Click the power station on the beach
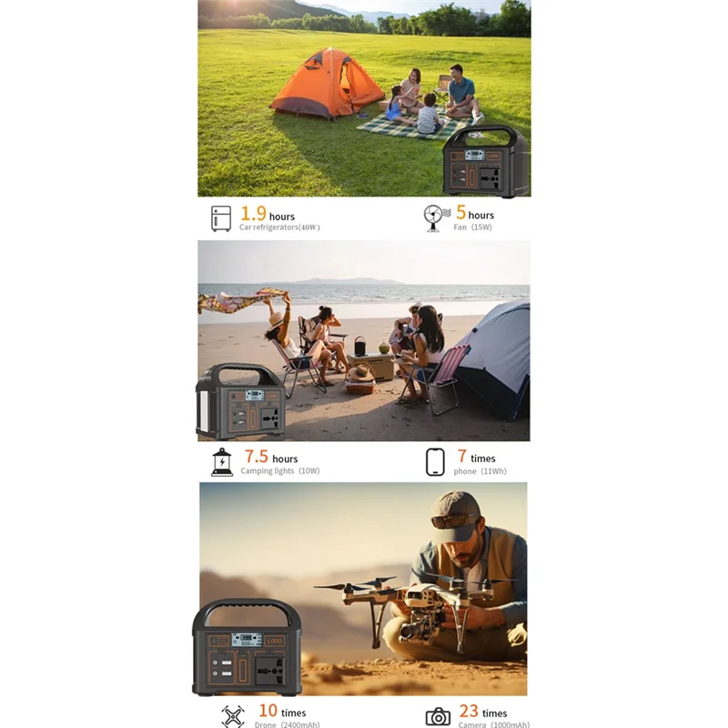This screenshot has height=728, width=728. coord(241,401)
